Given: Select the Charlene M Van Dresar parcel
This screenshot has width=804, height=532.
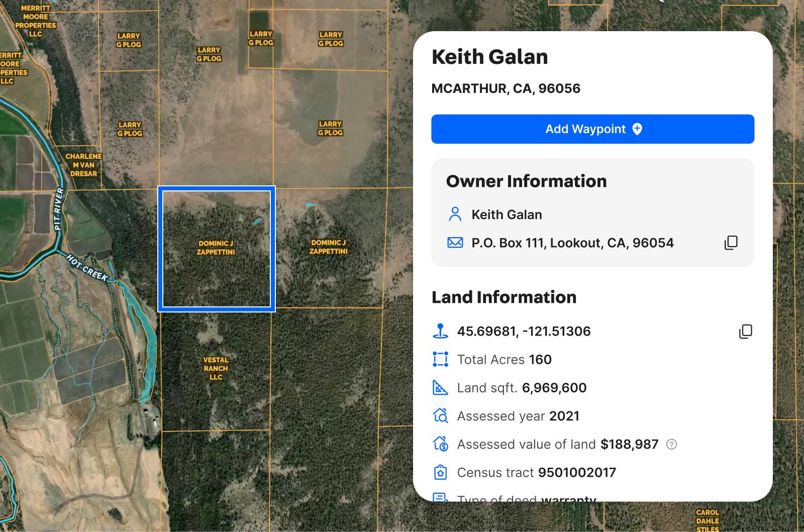Looking at the screenshot, I should tap(83, 165).
